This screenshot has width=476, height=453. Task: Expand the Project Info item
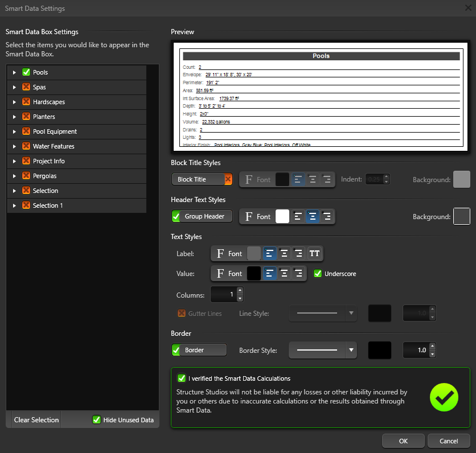click(15, 162)
